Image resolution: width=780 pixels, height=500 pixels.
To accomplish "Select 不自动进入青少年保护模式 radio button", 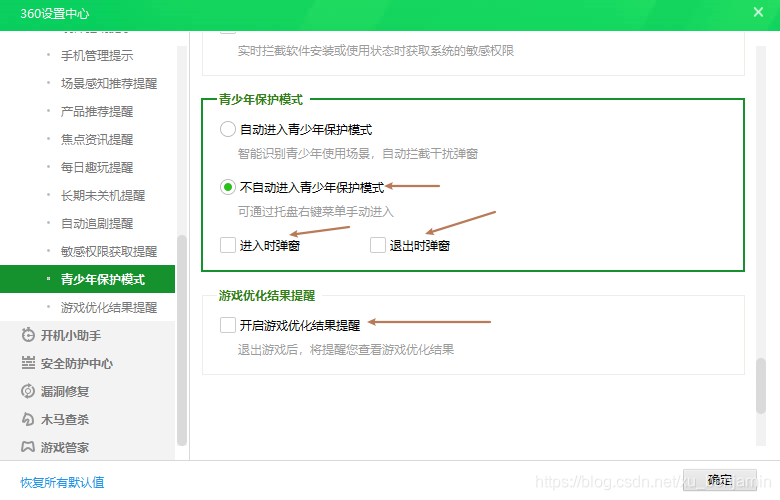I will coord(227,187).
